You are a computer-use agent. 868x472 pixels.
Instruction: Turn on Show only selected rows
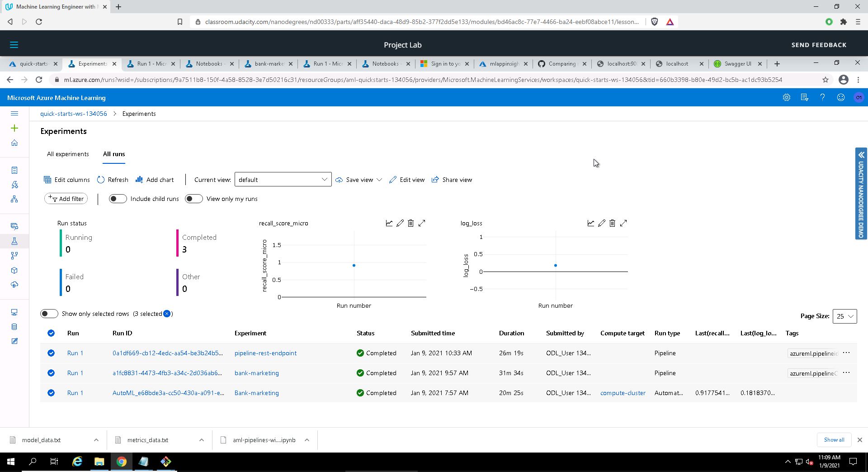(x=49, y=314)
